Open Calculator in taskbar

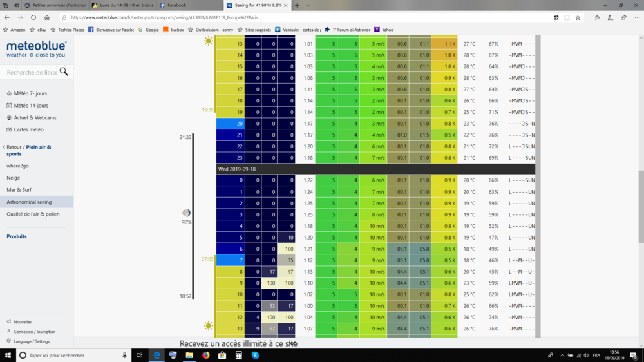239,356
